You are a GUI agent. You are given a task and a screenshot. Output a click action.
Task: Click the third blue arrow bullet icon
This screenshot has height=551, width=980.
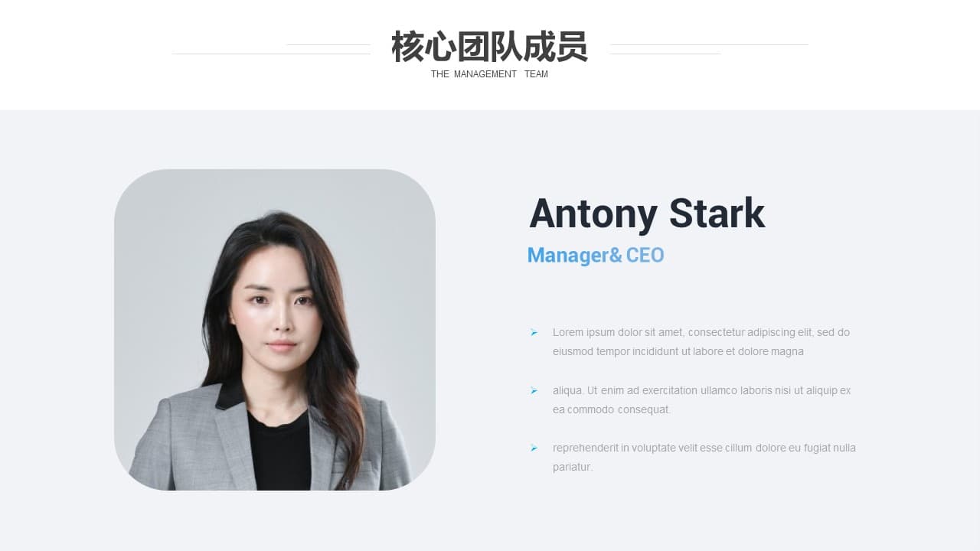[534, 448]
